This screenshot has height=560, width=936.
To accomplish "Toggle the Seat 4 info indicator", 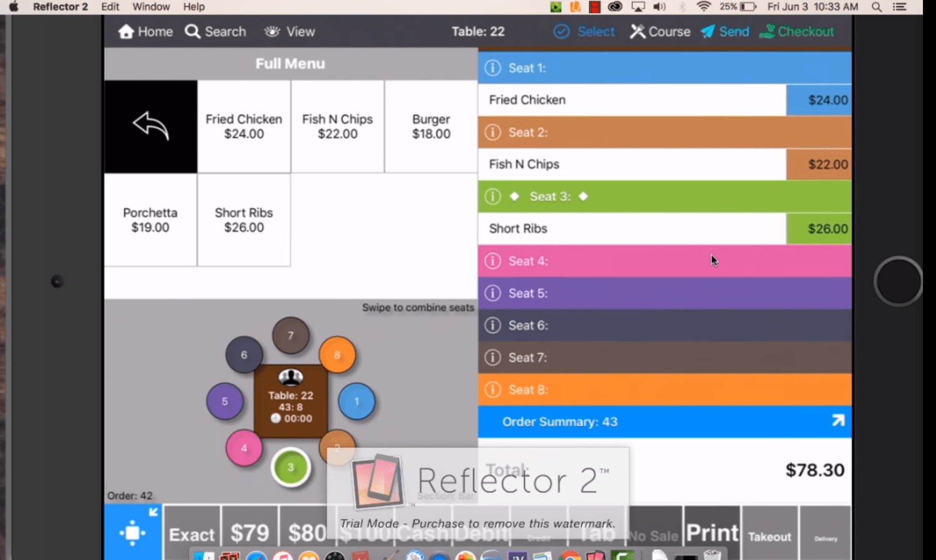I will [492, 261].
